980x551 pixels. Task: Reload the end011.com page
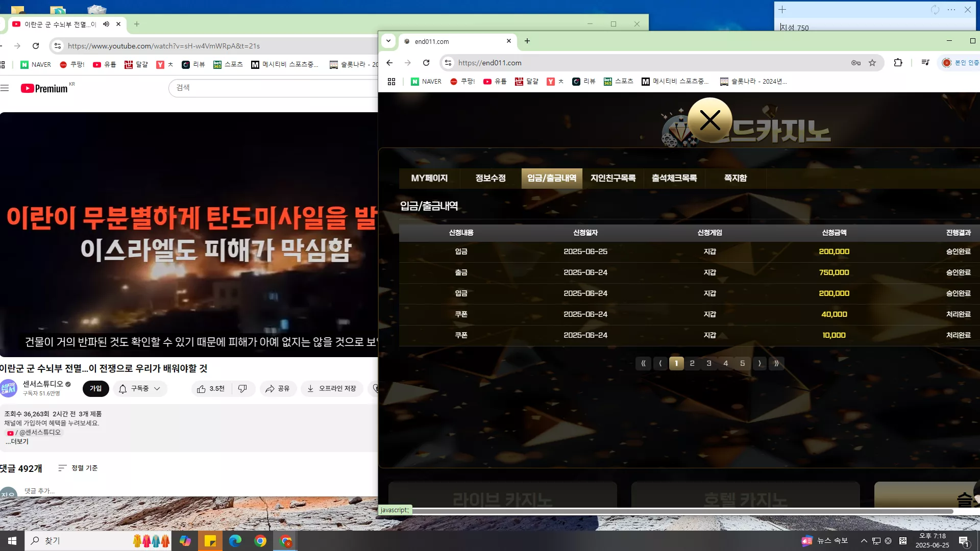pos(426,63)
